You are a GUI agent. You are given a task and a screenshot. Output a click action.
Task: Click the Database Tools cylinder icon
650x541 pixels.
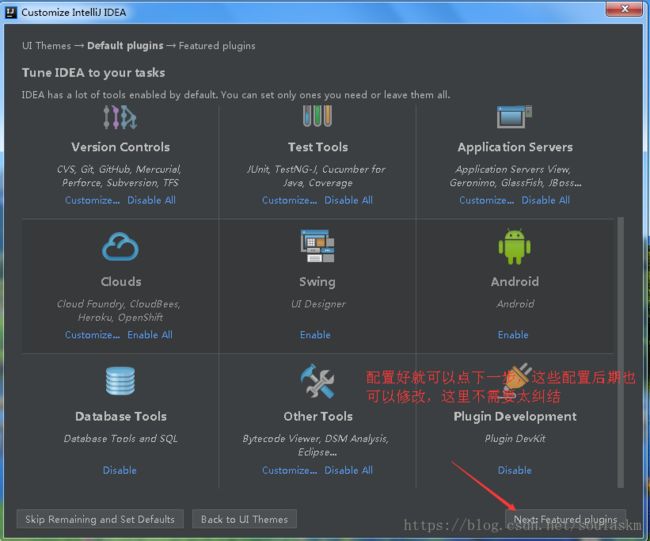tap(120, 381)
